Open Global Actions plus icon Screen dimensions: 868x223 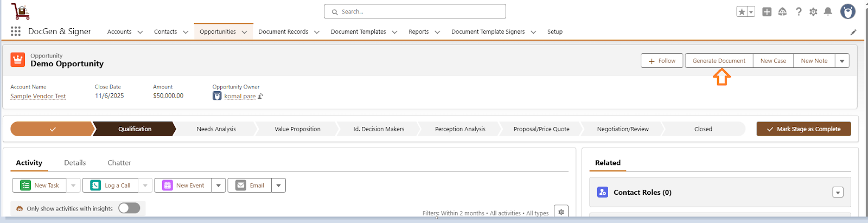[x=767, y=12]
